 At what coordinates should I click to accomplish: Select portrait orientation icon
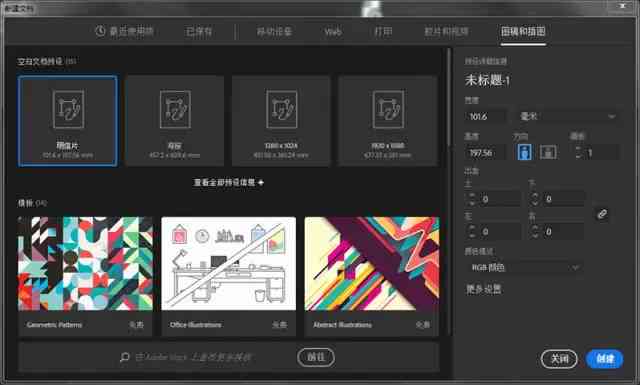click(524, 152)
